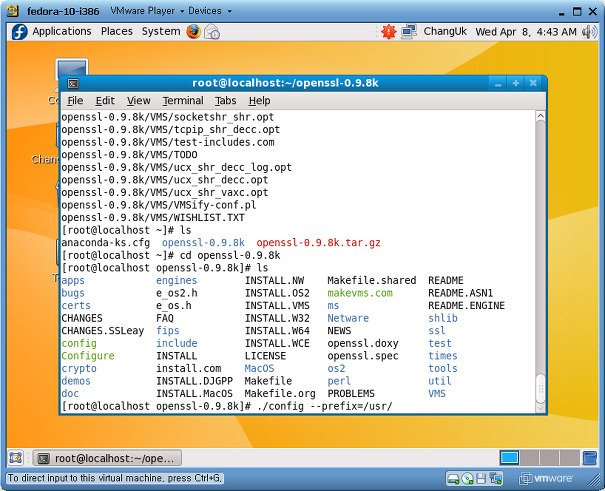The image size is (605, 491).
Task: Close the terminal window
Action: [x=533, y=83]
